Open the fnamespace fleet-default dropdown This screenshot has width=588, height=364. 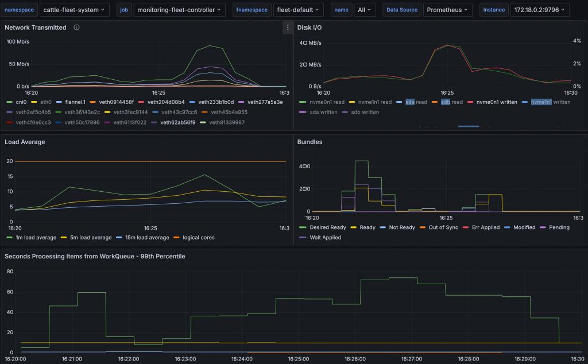point(298,10)
